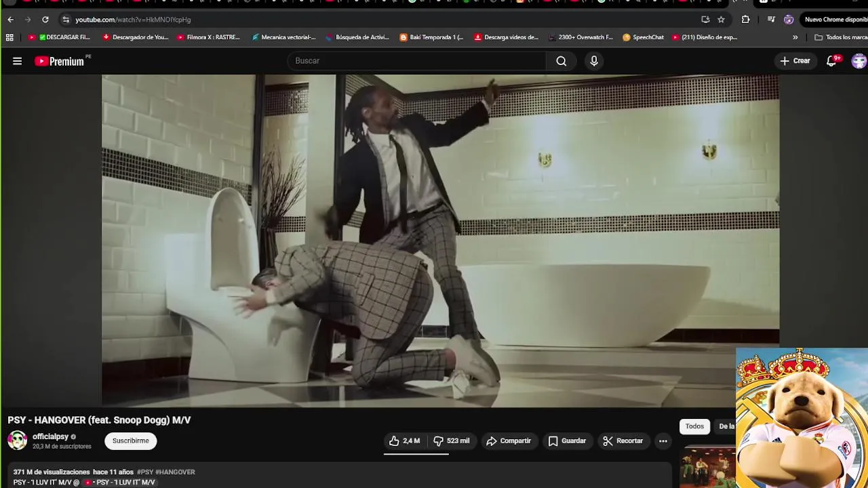Save video with Guardar button
868x488 pixels.
(567, 441)
